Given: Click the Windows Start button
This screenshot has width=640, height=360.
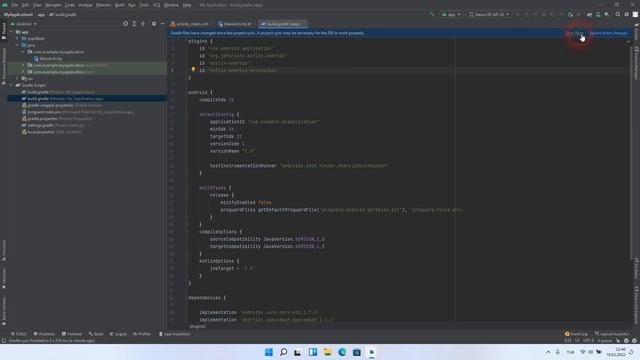Looking at the screenshot, I should pyautogui.click(x=269, y=352).
